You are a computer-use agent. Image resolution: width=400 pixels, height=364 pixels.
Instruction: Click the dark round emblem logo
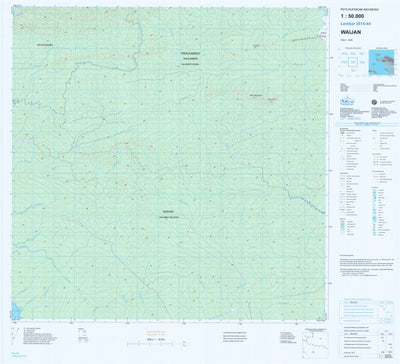click(x=374, y=102)
